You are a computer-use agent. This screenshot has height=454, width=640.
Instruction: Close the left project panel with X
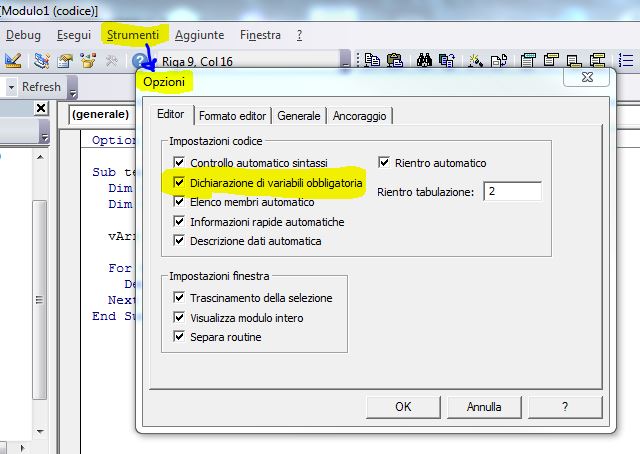pos(41,108)
